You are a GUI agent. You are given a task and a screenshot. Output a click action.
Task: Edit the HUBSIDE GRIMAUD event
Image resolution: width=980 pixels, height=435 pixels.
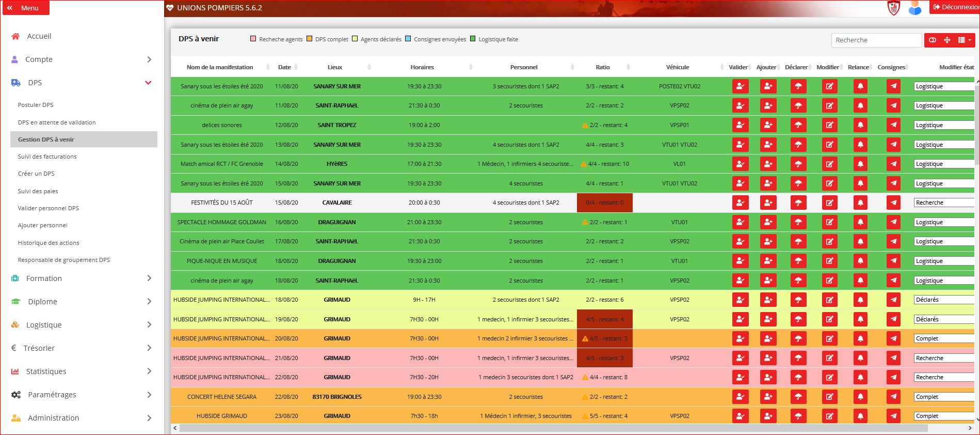pyautogui.click(x=830, y=416)
